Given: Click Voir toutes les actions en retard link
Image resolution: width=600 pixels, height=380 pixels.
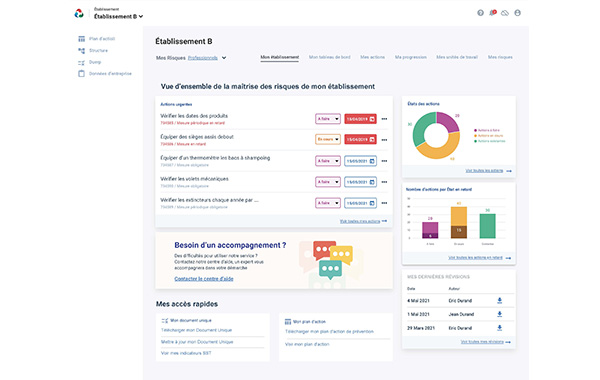Looking at the screenshot, I should coord(475,258).
